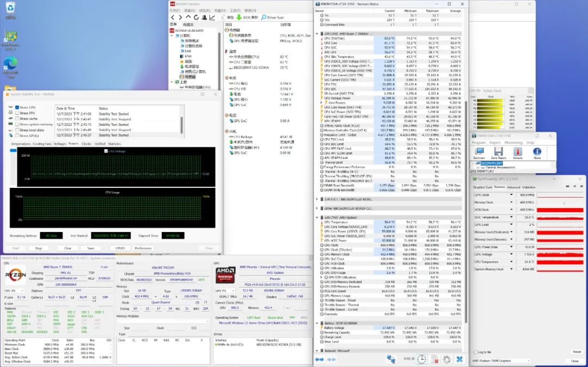The height and width of the screenshot is (367, 588).
Task: Select the sensor item highlighted in AIDA64 tree
Action: coord(187,77)
